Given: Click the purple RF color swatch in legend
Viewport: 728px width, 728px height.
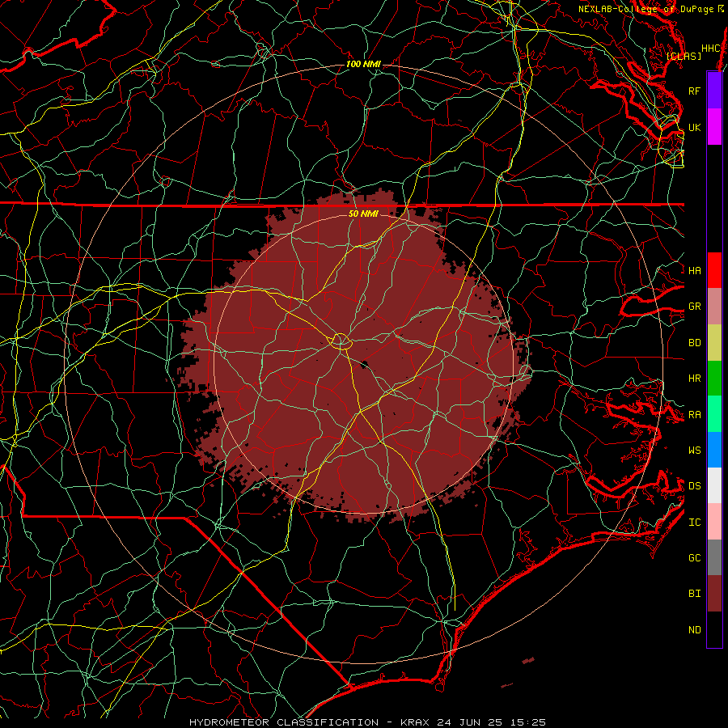Looking at the screenshot, I should pyautogui.click(x=714, y=91).
